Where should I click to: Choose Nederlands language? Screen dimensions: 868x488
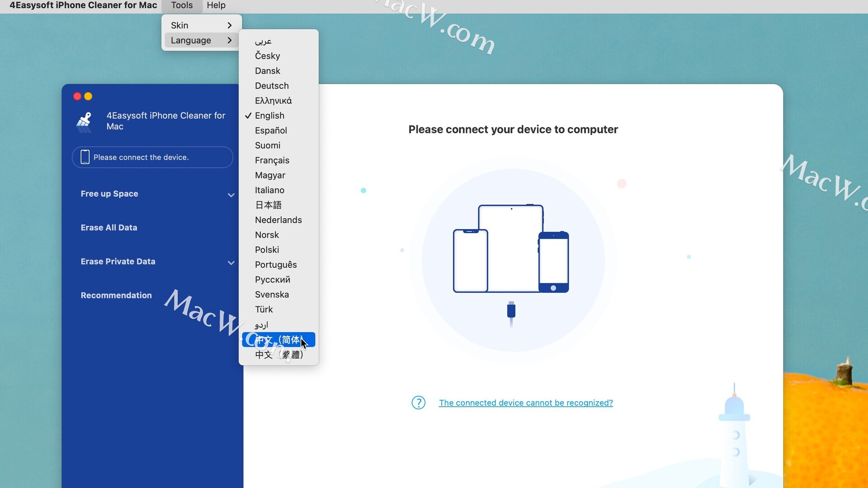point(278,220)
